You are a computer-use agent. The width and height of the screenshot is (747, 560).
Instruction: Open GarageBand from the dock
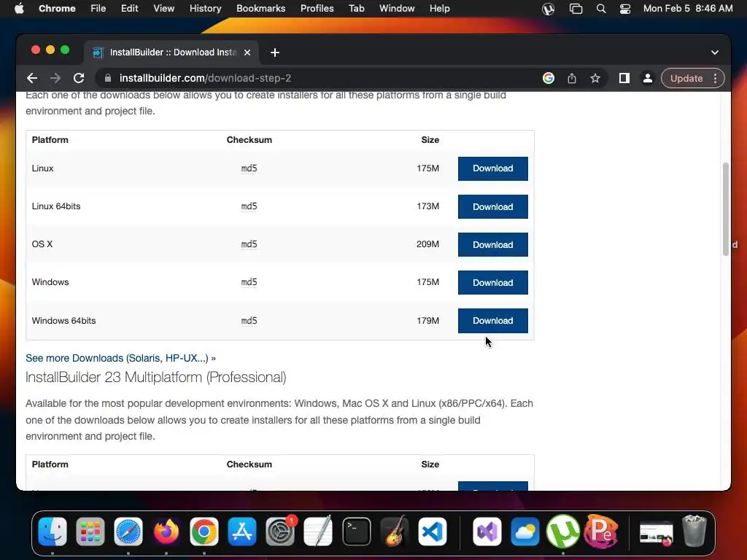pyautogui.click(x=395, y=531)
